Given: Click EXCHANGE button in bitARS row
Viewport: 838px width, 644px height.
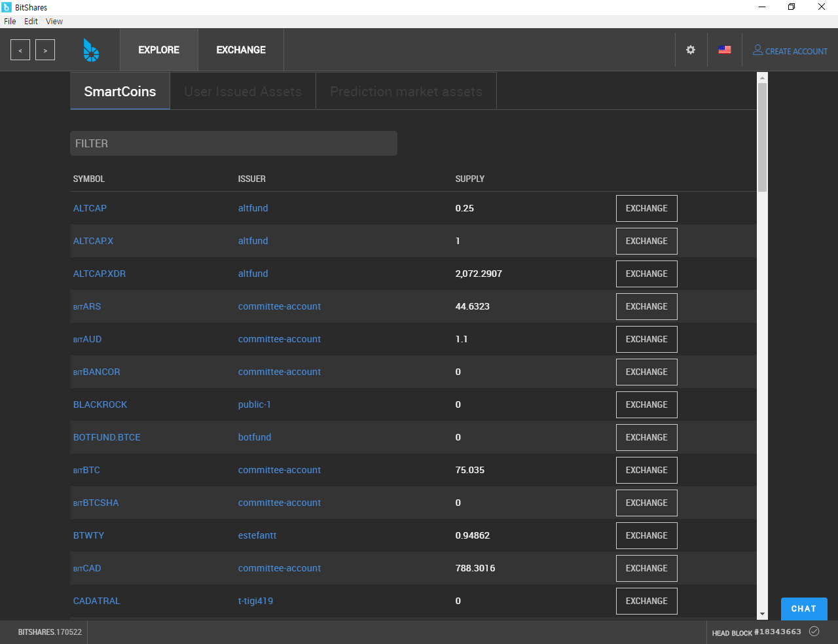Looking at the screenshot, I should [x=647, y=306].
